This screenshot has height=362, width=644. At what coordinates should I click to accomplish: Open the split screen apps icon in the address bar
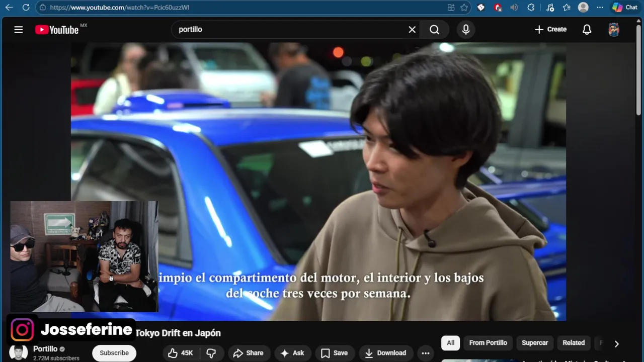pyautogui.click(x=451, y=8)
